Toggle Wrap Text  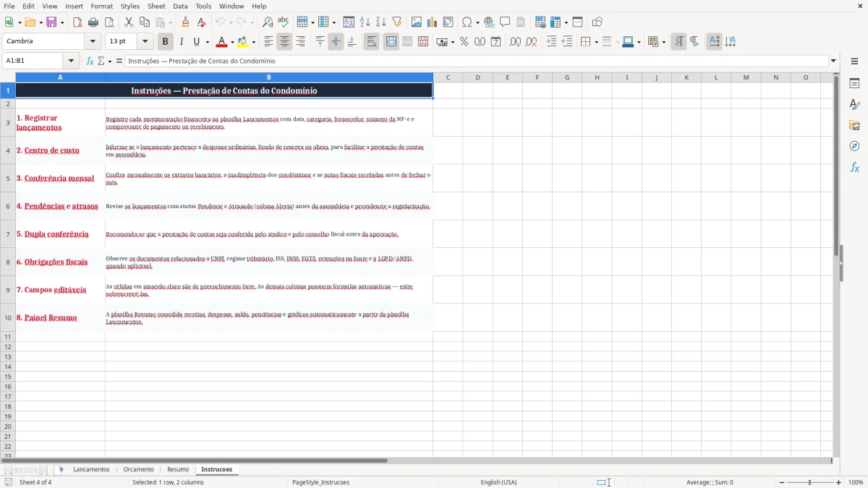click(372, 42)
